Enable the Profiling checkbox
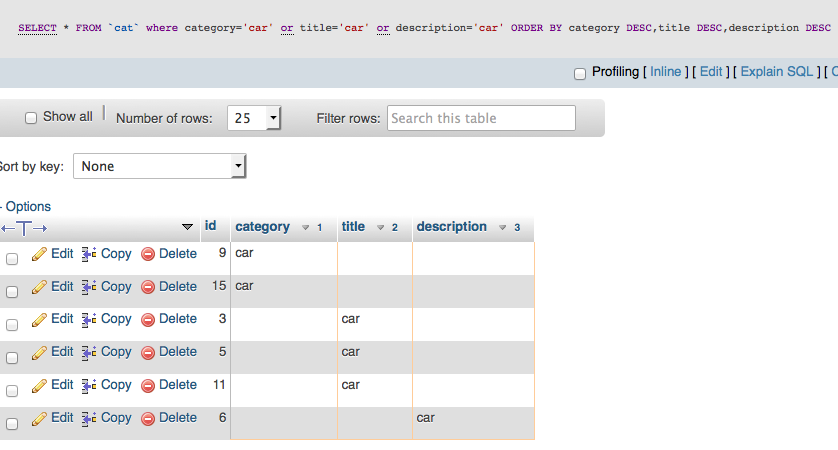The width and height of the screenshot is (838, 450). (x=580, y=74)
